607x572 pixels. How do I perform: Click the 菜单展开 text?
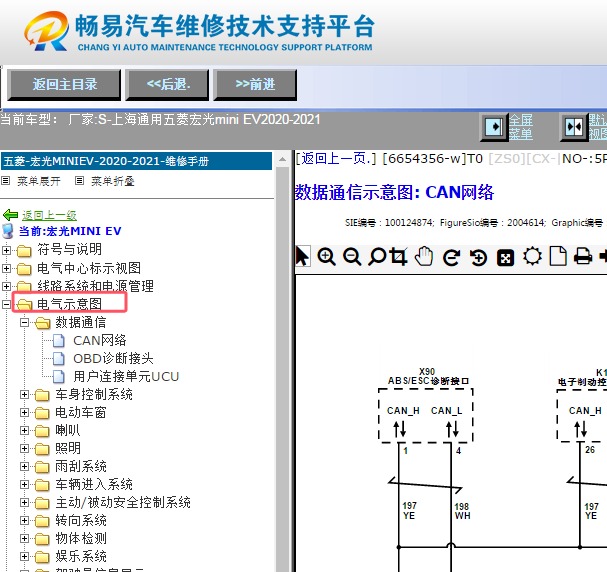pyautogui.click(x=39, y=181)
